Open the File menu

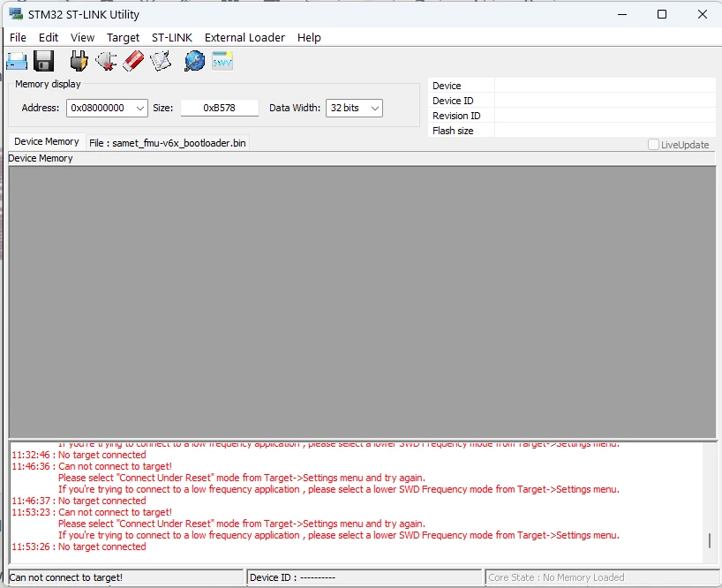pos(18,38)
